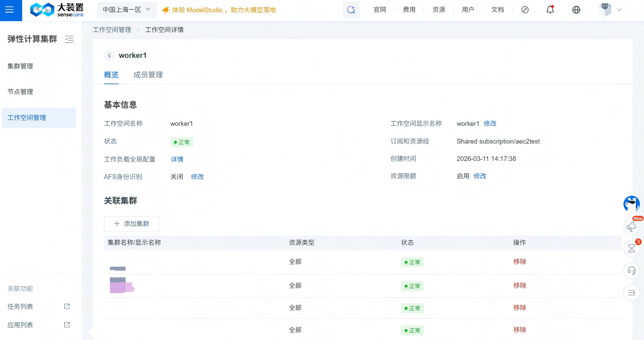Image resolution: width=644 pixels, height=340 pixels.
Task: Click the 添加集群 button
Action: (131, 224)
